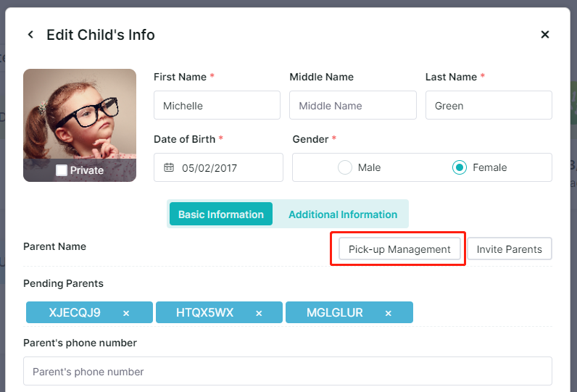Click the First Name field containing Michelle
The width and height of the screenshot is (577, 392).
coord(217,105)
